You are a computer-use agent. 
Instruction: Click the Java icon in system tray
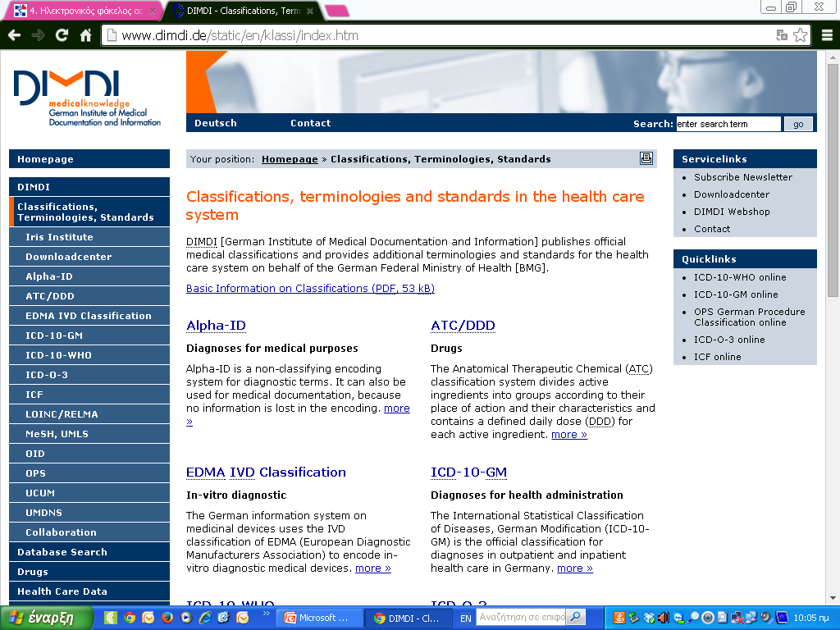click(x=619, y=618)
